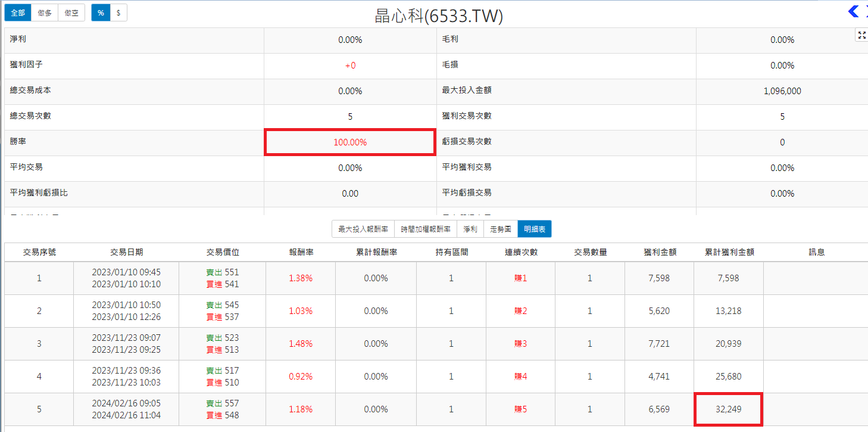Expand the statistics panel to fullscreen

(x=861, y=35)
